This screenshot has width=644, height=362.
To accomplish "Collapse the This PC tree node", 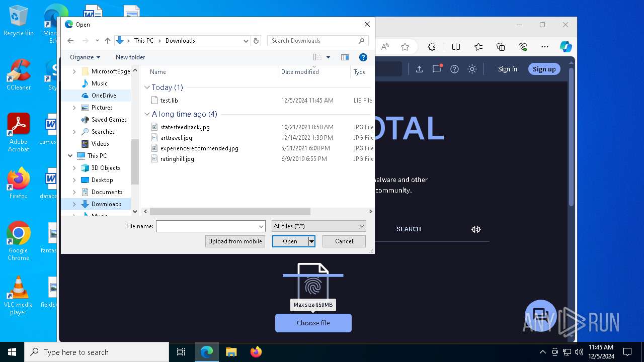I will (x=70, y=156).
